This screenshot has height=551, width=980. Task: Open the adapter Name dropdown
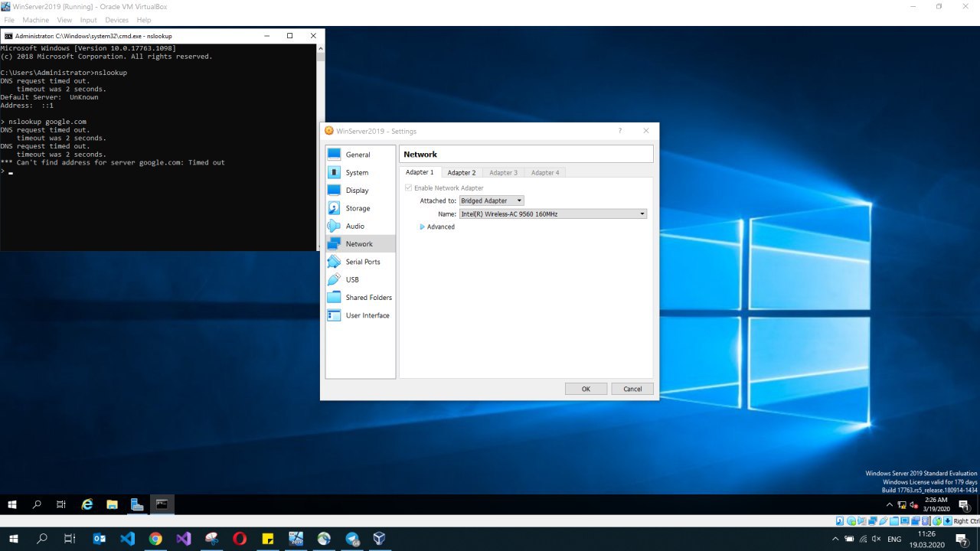point(553,214)
